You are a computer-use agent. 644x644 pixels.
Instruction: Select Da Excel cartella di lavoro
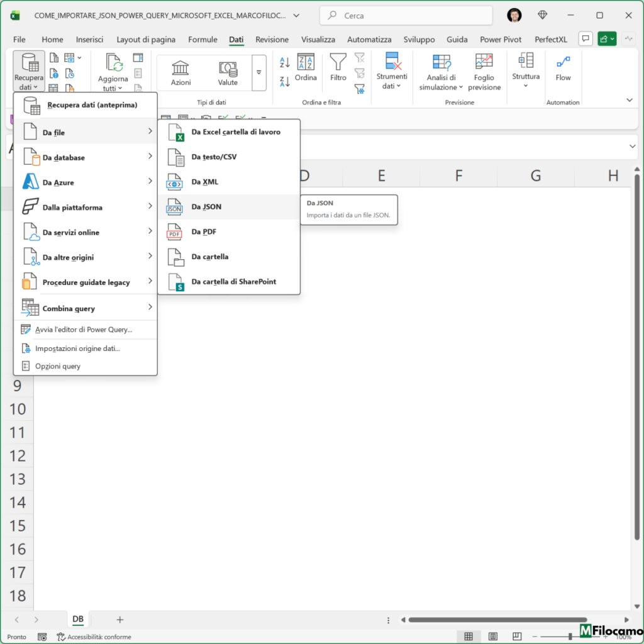229,132
